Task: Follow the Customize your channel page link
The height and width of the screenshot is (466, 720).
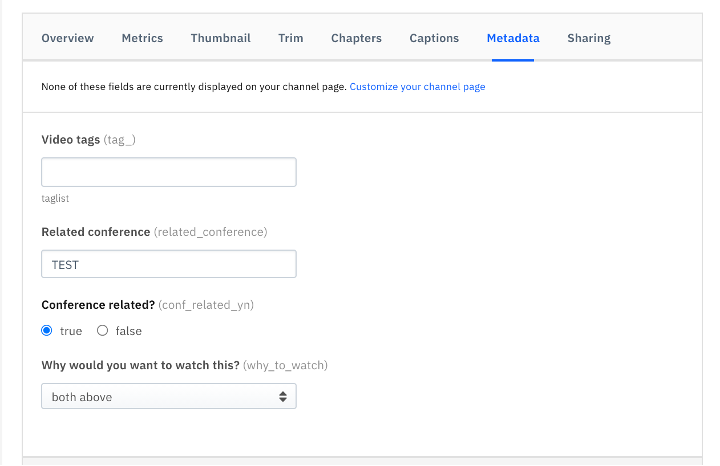Action: (417, 87)
